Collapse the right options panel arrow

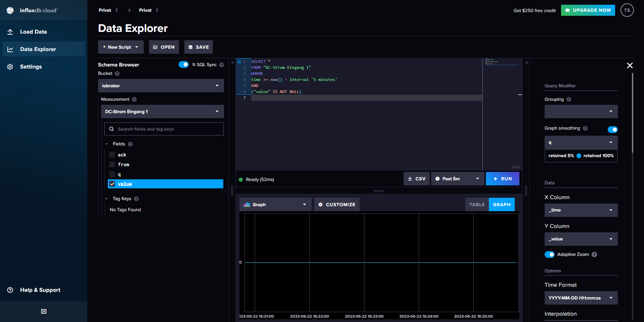tap(526, 62)
